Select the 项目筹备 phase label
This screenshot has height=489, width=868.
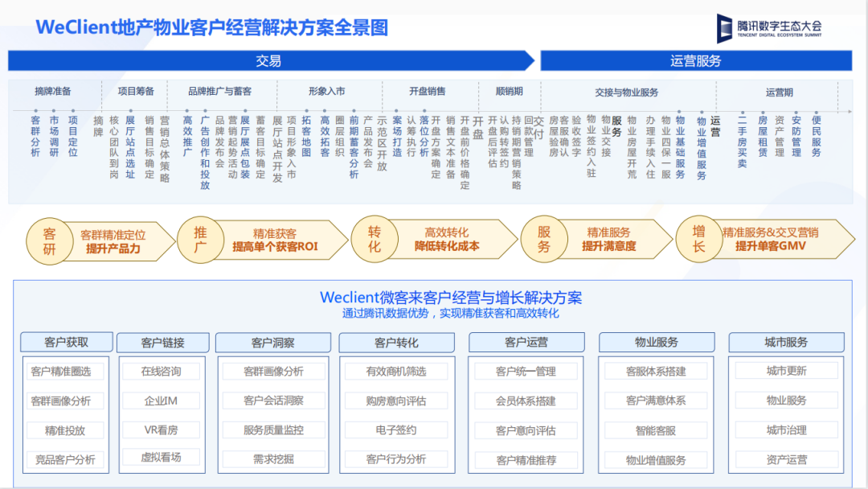point(136,92)
